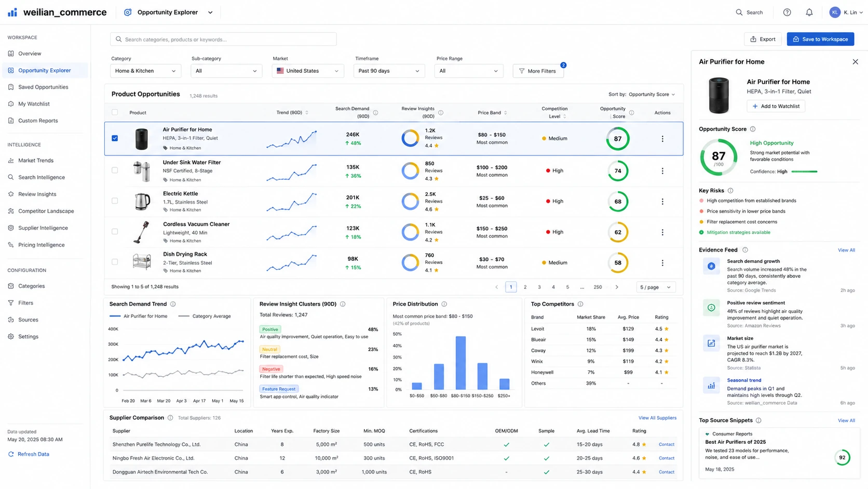Focus the categories, products or keywords search field

tap(223, 39)
